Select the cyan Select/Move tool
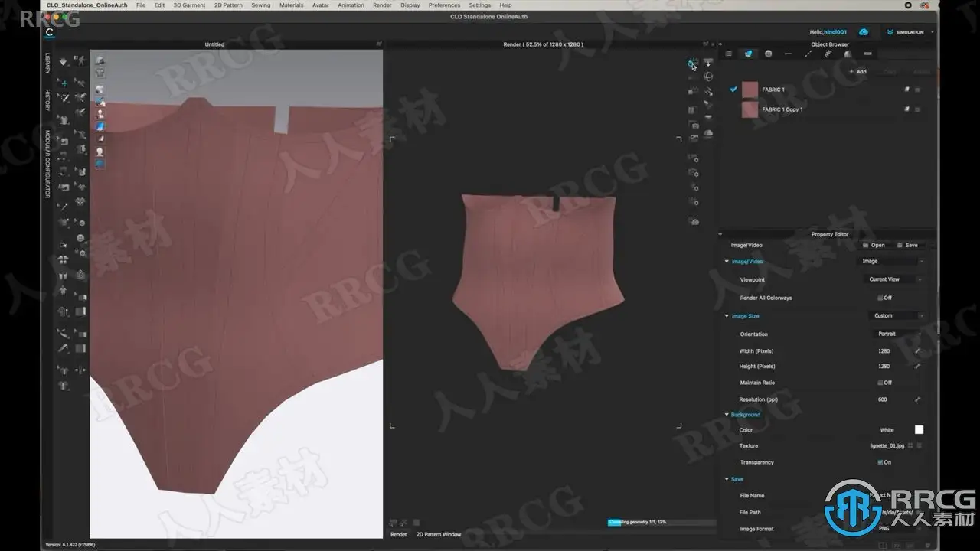Screen dimensions: 980x551 pos(64,83)
